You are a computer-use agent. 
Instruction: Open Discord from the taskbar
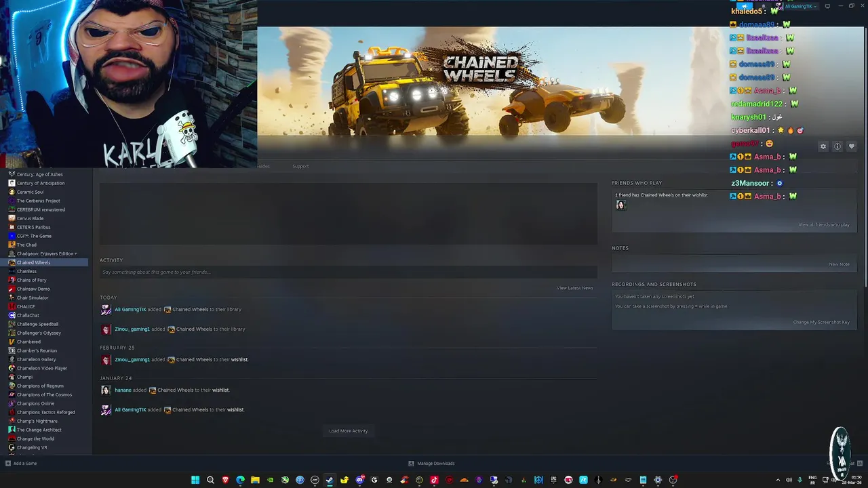tap(359, 480)
